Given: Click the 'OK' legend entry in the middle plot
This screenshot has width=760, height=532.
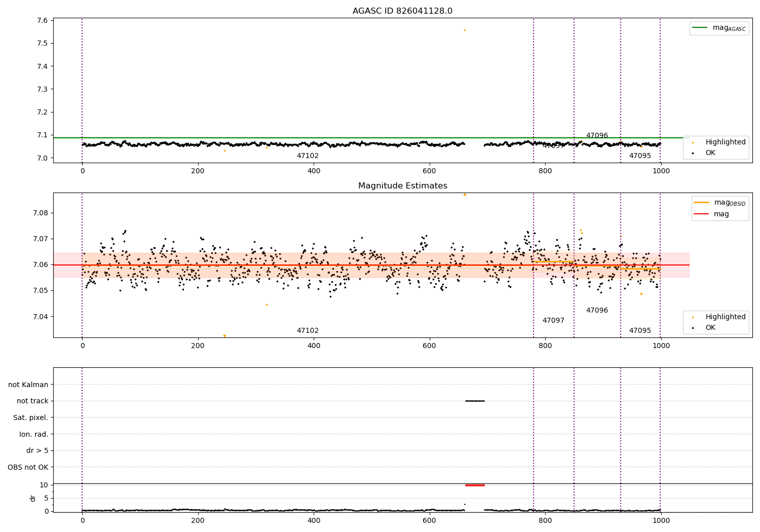Looking at the screenshot, I should point(704,328).
